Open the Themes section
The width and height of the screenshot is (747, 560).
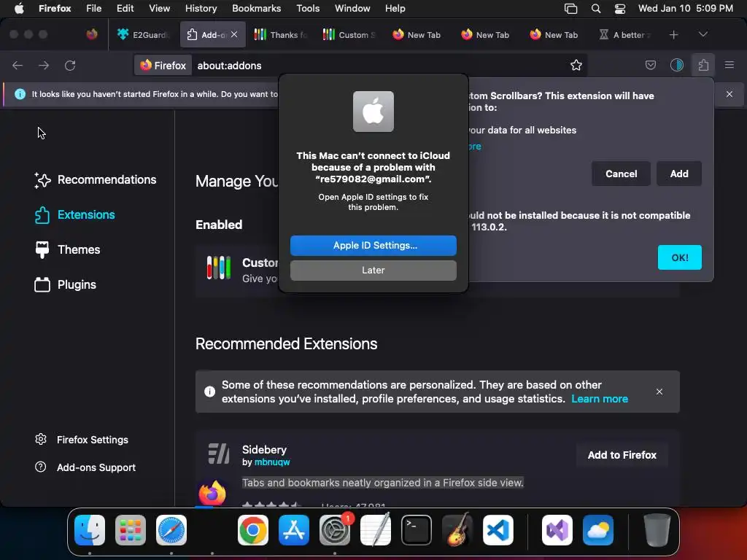67,249
